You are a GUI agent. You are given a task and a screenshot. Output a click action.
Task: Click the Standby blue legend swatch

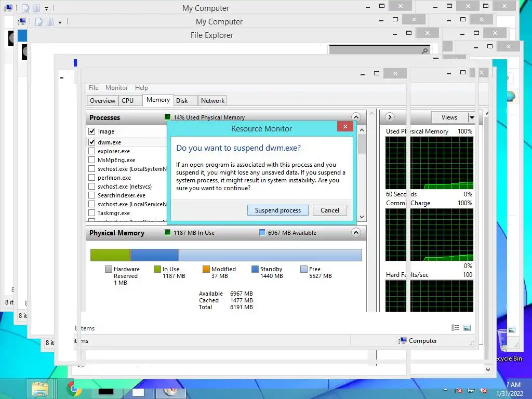coord(255,269)
